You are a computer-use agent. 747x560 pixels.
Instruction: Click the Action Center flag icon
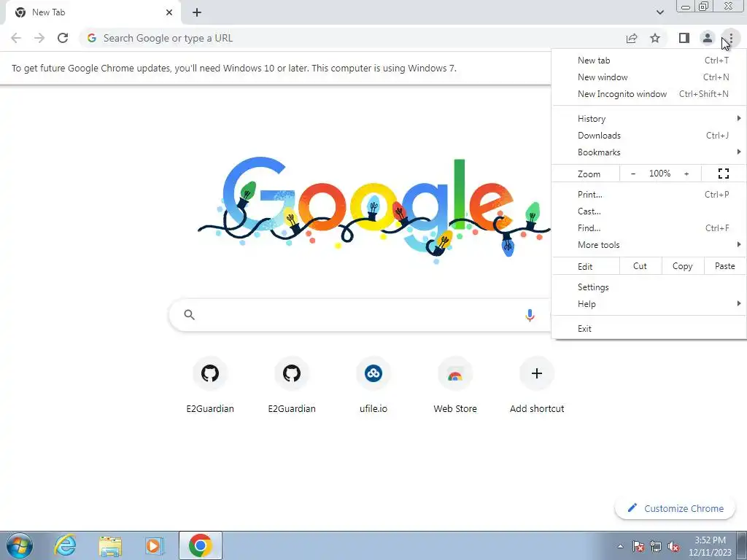pos(638,546)
